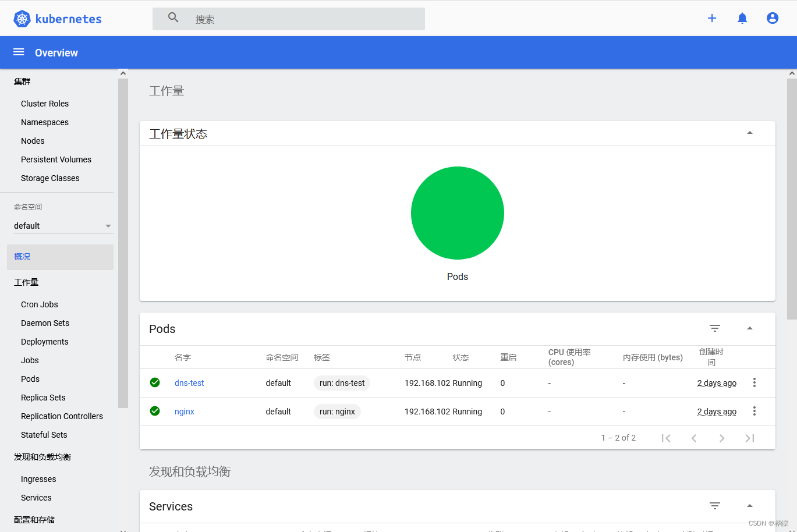This screenshot has height=532, width=797.
Task: Open Storage Classes in sidebar
Action: coord(50,178)
